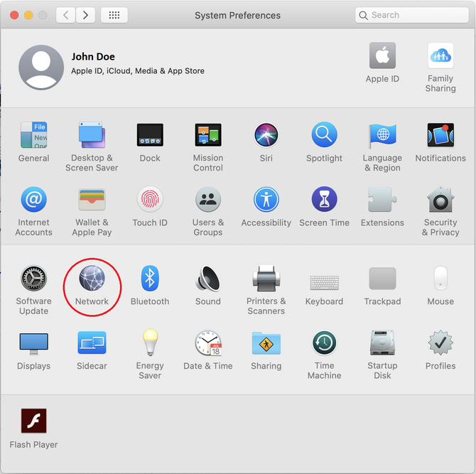This screenshot has width=476, height=474.
Task: Open Users & Groups pane
Action: (x=208, y=200)
